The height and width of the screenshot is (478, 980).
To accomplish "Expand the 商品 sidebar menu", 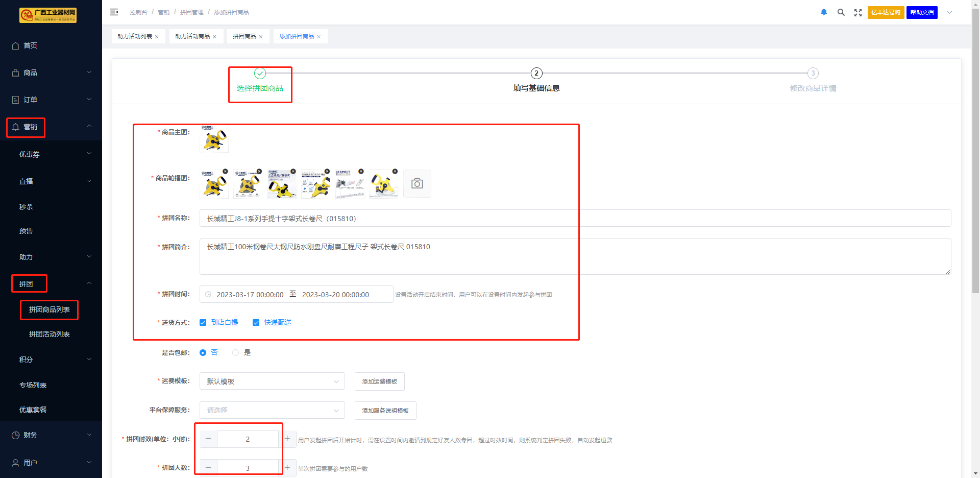I will pyautogui.click(x=51, y=73).
